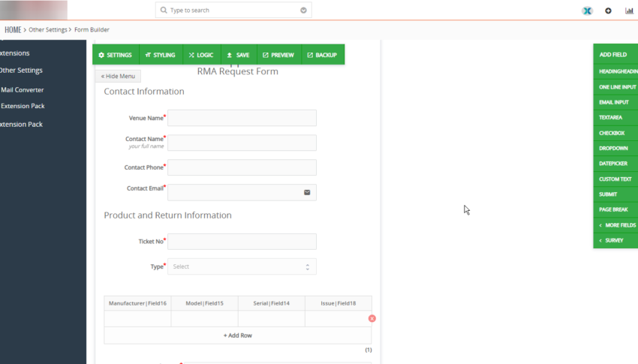
Task: Open Mail Converter in sidebar
Action: click(x=23, y=90)
